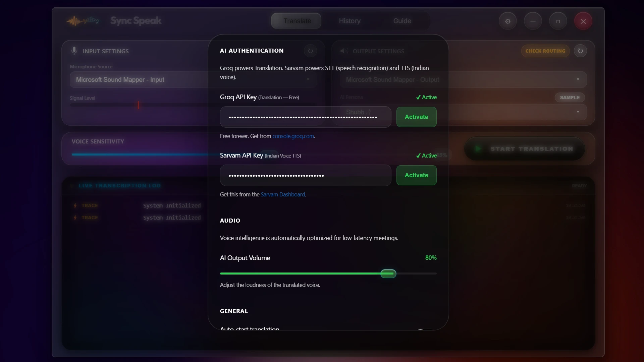Click the speaker icon beside Output Settings

point(344,51)
